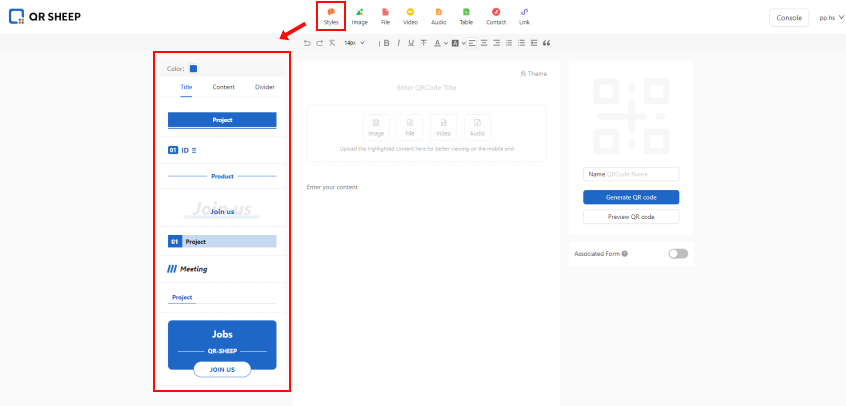Undo the last edit

click(307, 43)
